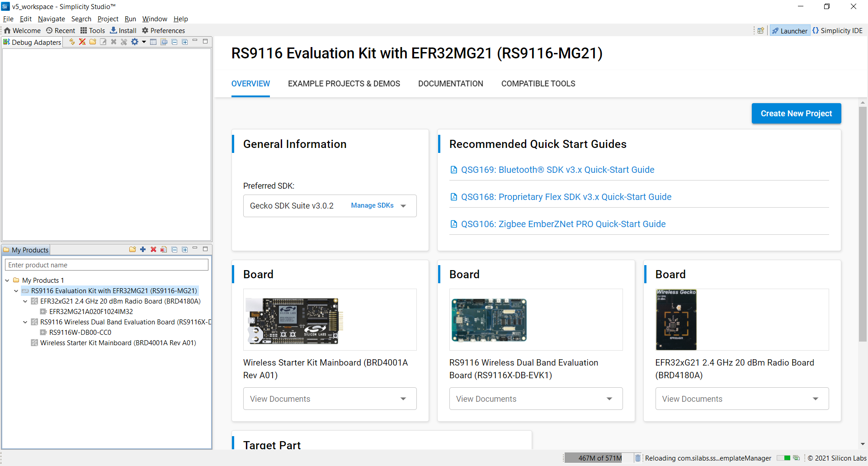
Task: Click the Enter product name field
Action: click(x=106, y=265)
